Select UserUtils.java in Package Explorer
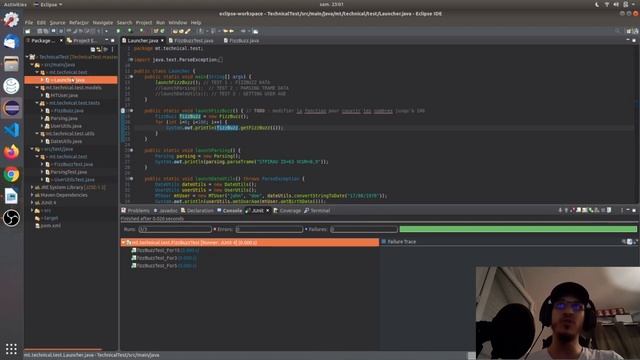640x360 pixels. [x=66, y=126]
